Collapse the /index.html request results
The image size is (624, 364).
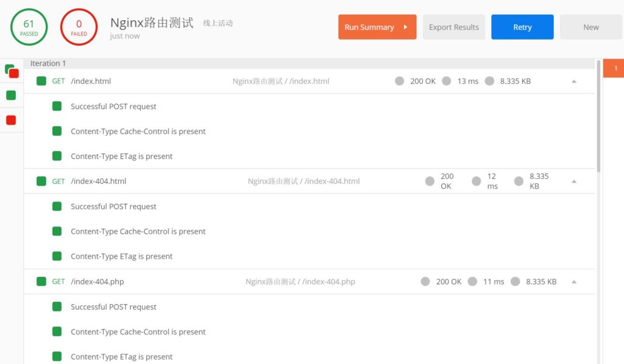tap(573, 81)
